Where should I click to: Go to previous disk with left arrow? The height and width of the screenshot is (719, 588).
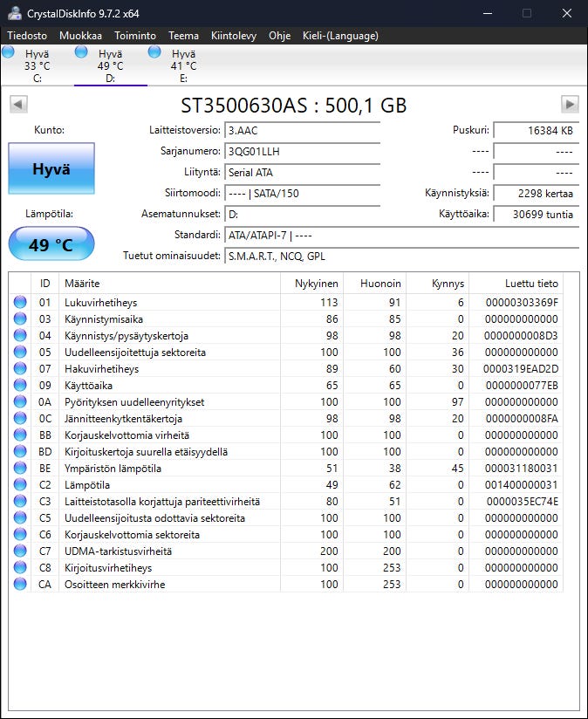point(17,105)
